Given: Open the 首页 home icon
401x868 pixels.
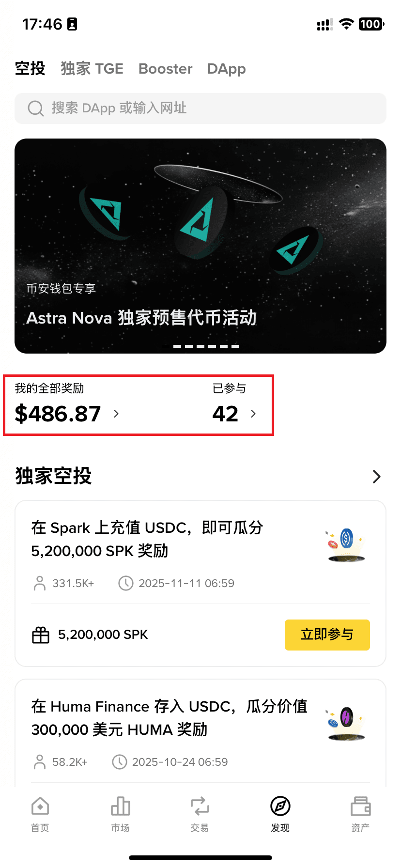Looking at the screenshot, I should point(40,807).
